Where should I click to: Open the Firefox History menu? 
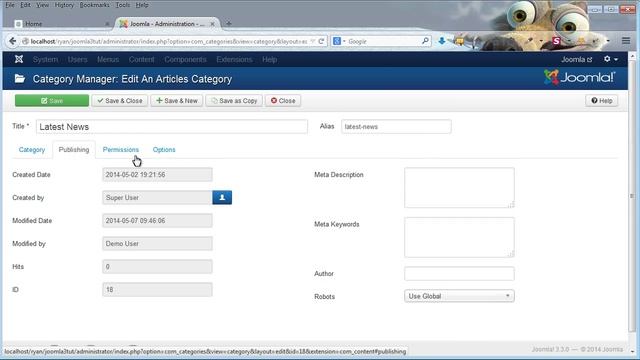pos(64,5)
